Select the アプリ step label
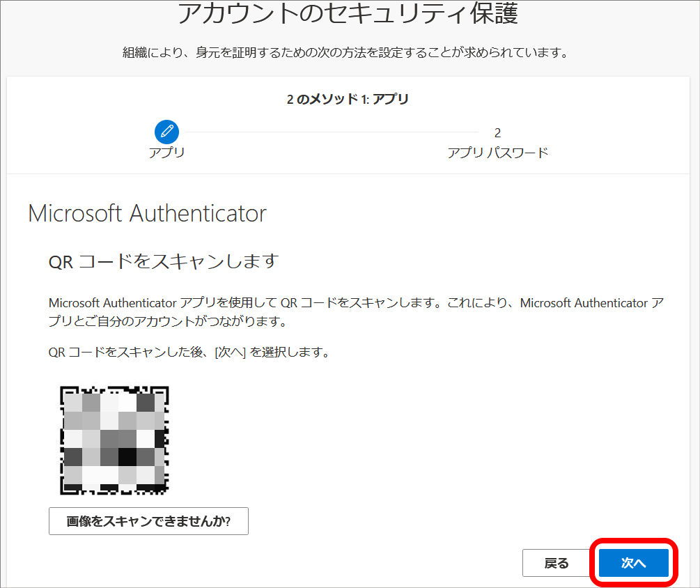Image resolution: width=700 pixels, height=588 pixels. click(x=166, y=153)
